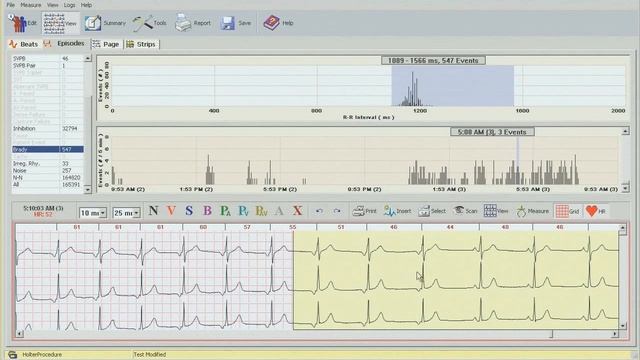This screenshot has height=360, width=640.
Task: Select the Irreg. Rhy. row
Action: [x=48, y=163]
